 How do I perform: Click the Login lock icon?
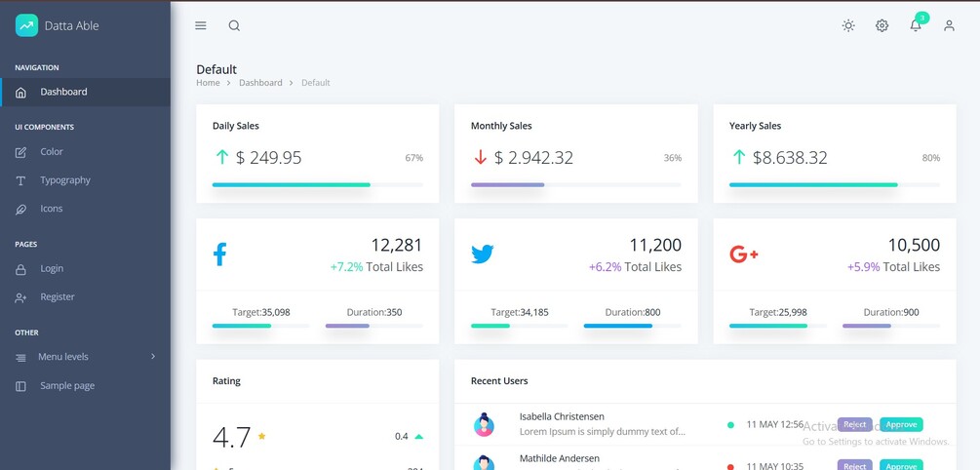(20, 269)
